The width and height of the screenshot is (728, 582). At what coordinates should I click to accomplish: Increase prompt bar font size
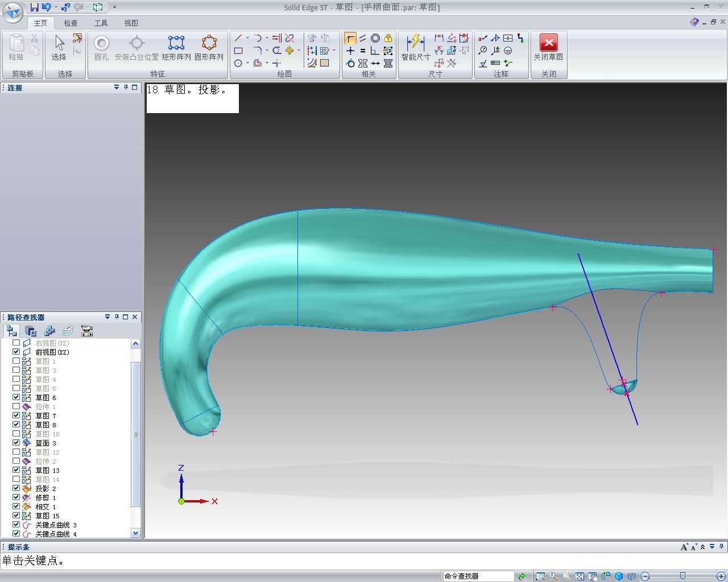pyautogui.click(x=684, y=547)
